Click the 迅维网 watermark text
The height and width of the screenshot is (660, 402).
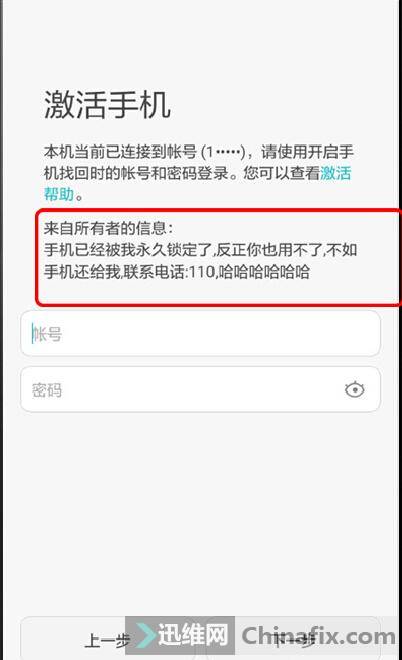coord(193,635)
